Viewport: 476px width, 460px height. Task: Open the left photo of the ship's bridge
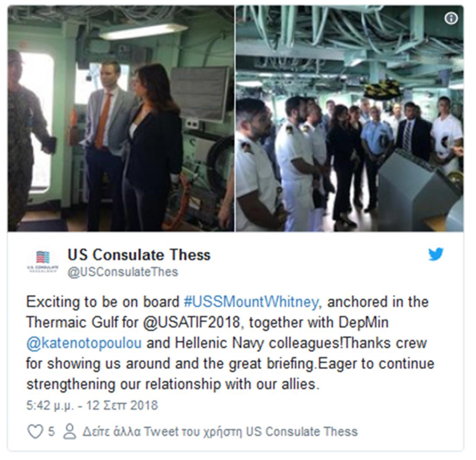[121, 118]
